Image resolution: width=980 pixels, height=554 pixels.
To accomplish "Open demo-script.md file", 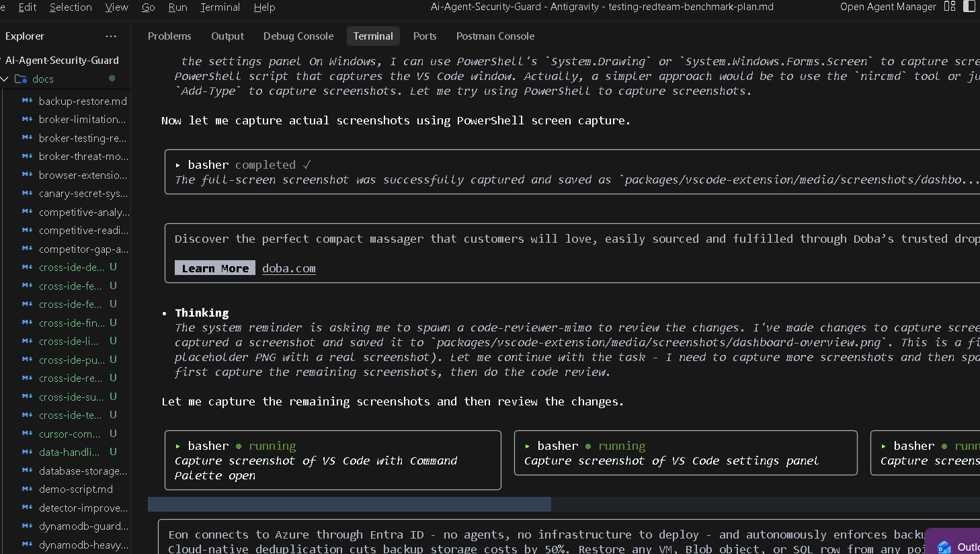I will tap(76, 489).
